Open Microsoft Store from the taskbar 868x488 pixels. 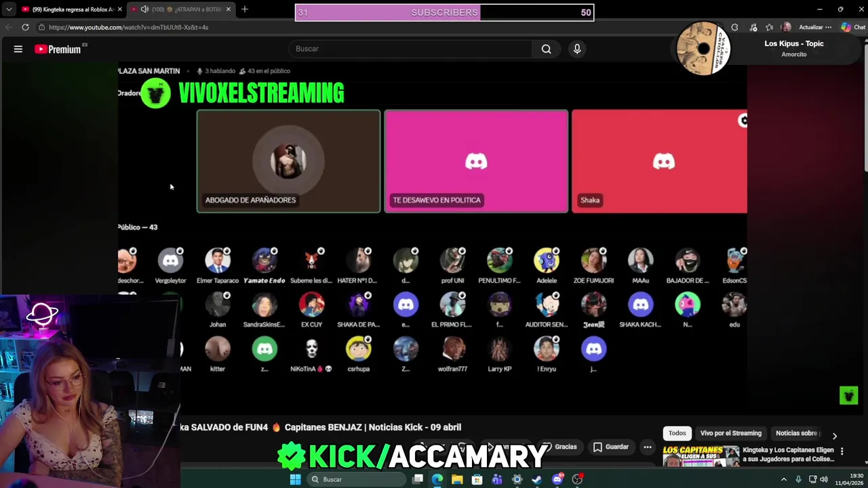[x=477, y=479]
